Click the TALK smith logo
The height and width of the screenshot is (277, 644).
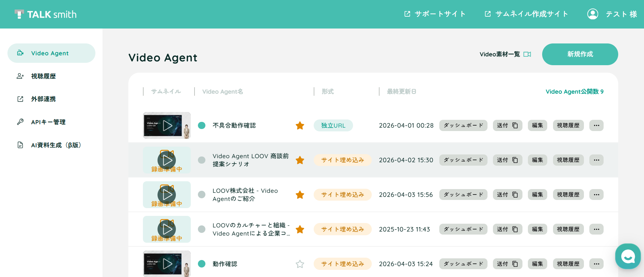click(x=45, y=14)
